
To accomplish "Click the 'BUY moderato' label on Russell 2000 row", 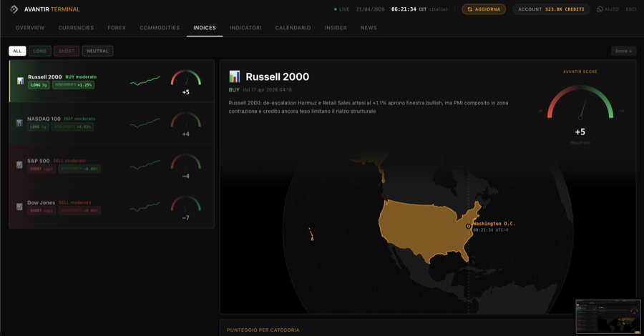I will pos(81,76).
